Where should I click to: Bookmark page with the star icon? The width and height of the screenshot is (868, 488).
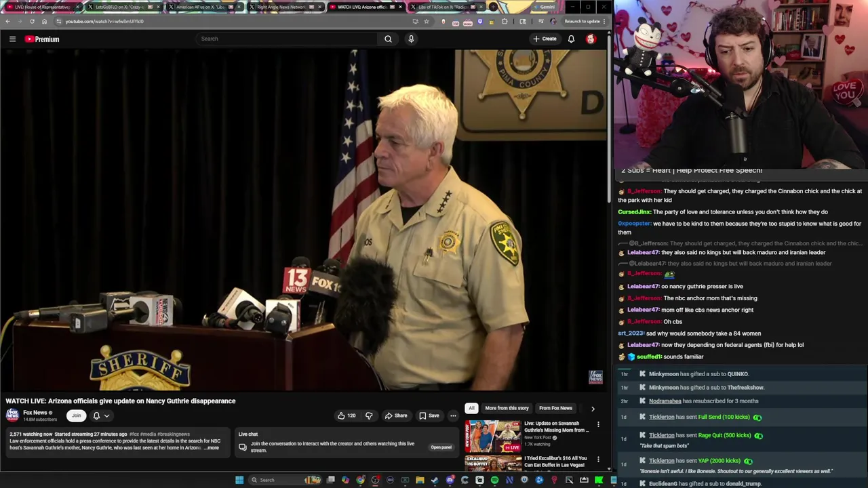pyautogui.click(x=426, y=21)
